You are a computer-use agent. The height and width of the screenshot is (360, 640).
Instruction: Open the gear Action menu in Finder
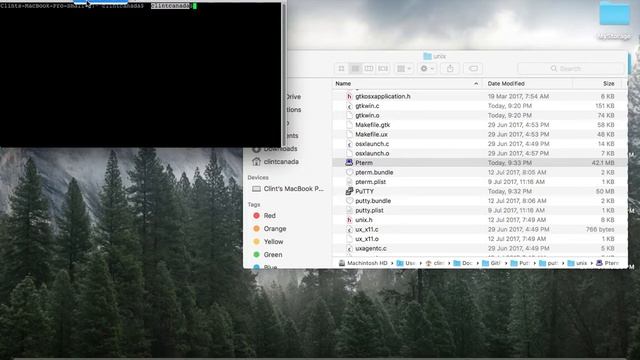(x=427, y=69)
